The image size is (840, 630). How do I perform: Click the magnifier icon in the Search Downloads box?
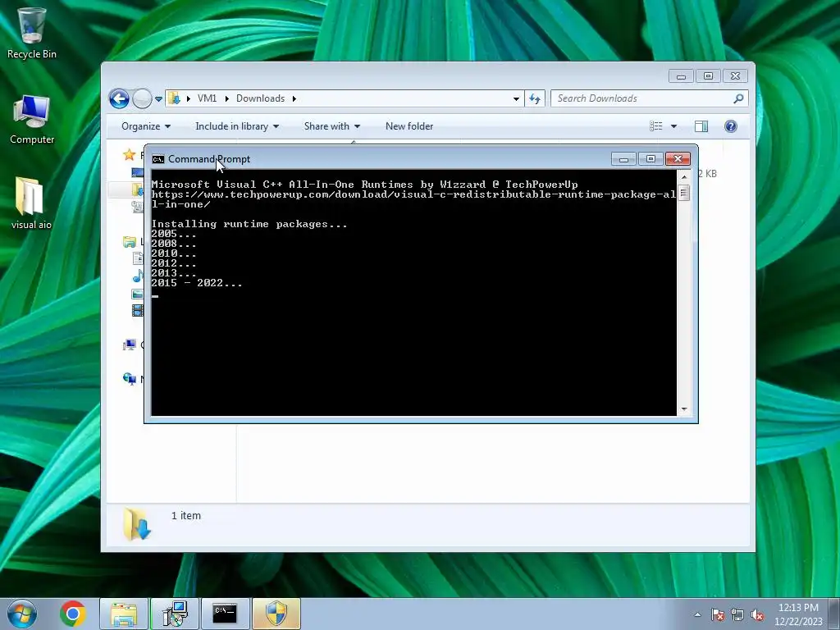click(x=739, y=98)
